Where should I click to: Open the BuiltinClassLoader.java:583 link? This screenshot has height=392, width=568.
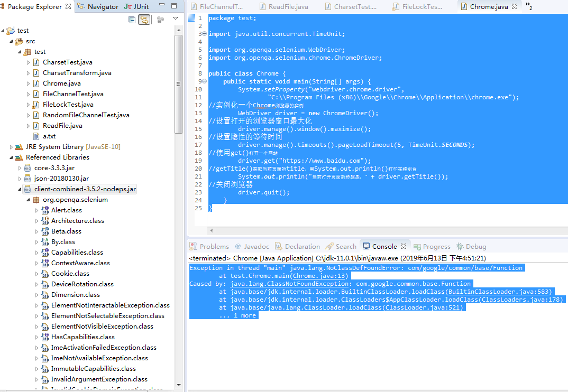(498, 292)
